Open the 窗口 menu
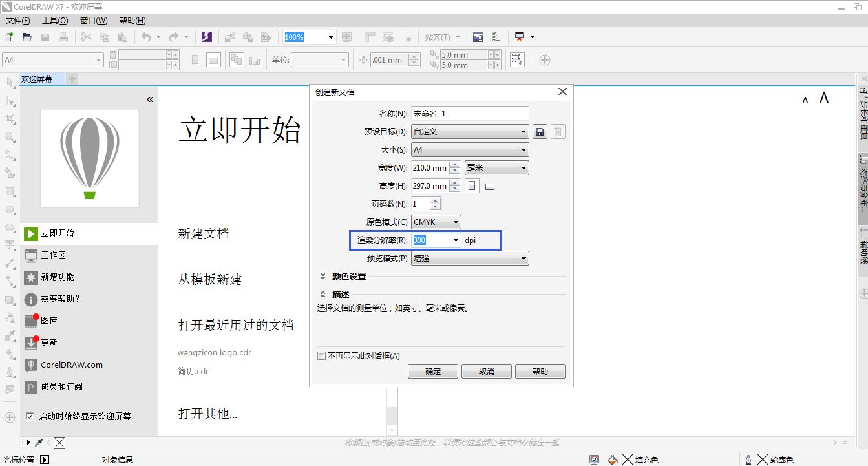Image resolution: width=868 pixels, height=466 pixels. pyautogui.click(x=94, y=21)
